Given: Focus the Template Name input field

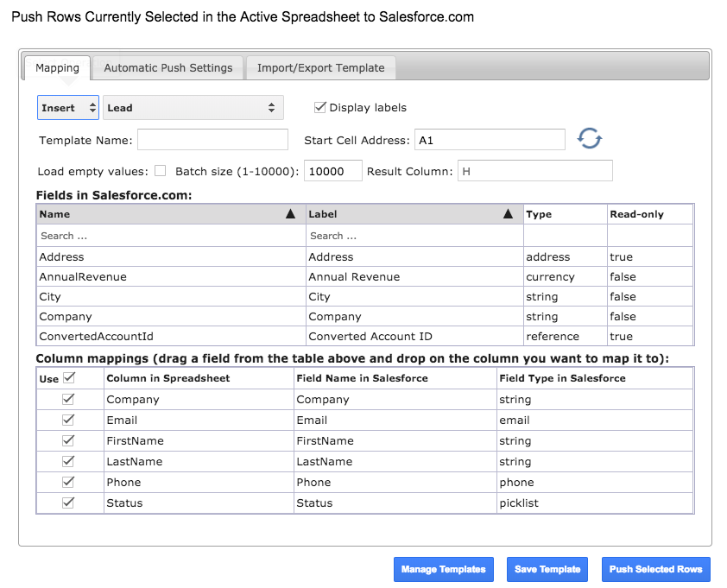Looking at the screenshot, I should (x=212, y=140).
